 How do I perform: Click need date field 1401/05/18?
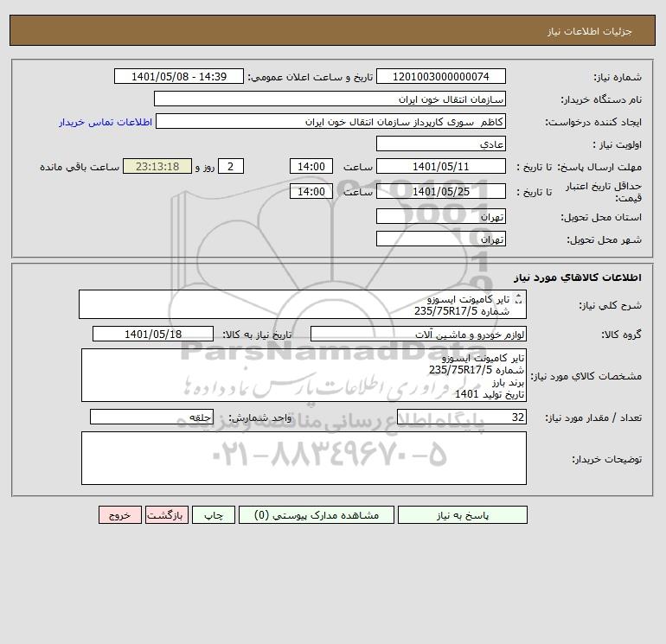coord(153,334)
